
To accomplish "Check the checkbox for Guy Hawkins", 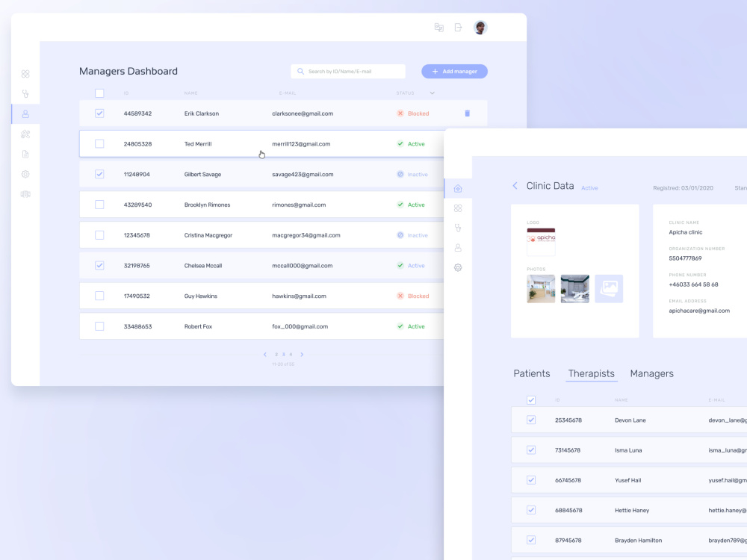I will [x=99, y=296].
